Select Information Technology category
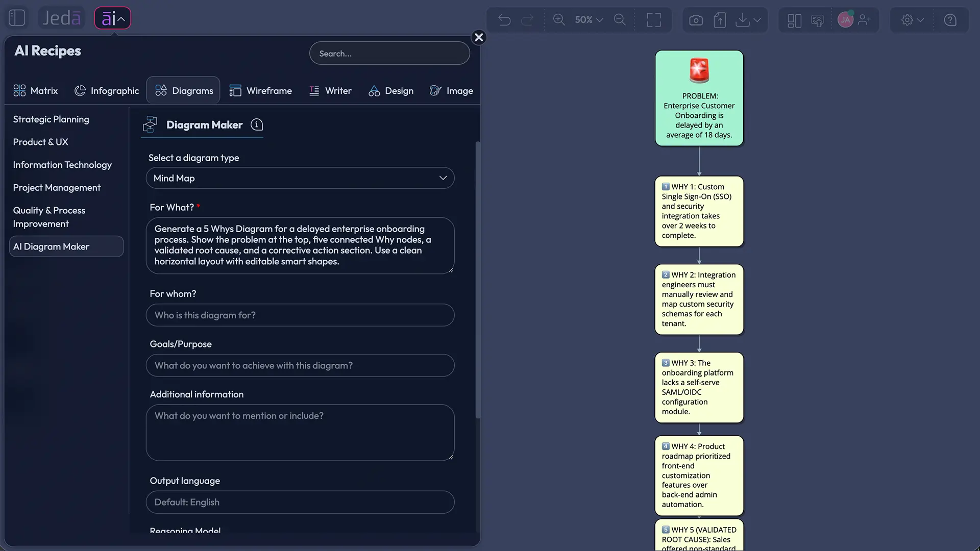This screenshot has width=980, height=551. (x=62, y=165)
